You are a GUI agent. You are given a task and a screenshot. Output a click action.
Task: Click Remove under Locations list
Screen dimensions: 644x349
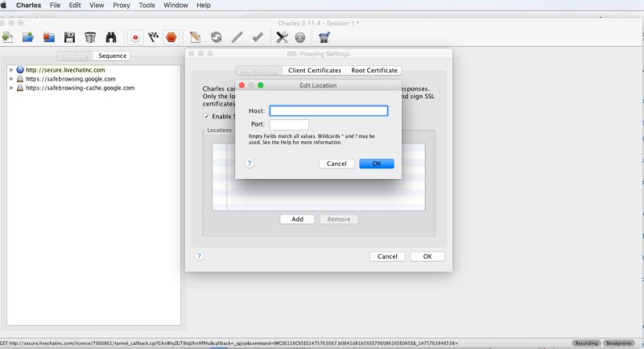(x=339, y=219)
